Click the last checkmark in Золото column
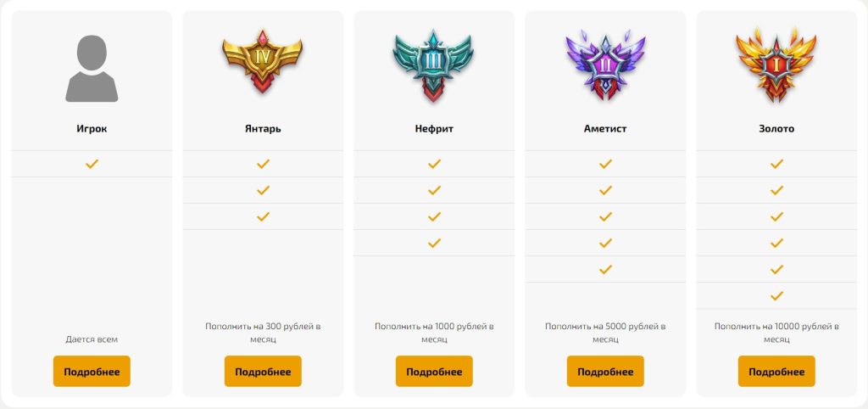The width and height of the screenshot is (868, 409). [776, 295]
